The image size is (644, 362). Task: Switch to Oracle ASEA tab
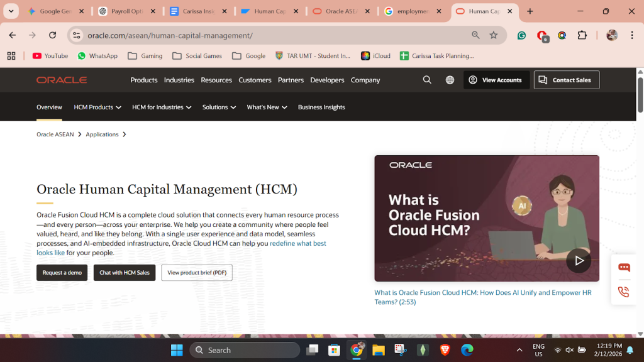(341, 11)
